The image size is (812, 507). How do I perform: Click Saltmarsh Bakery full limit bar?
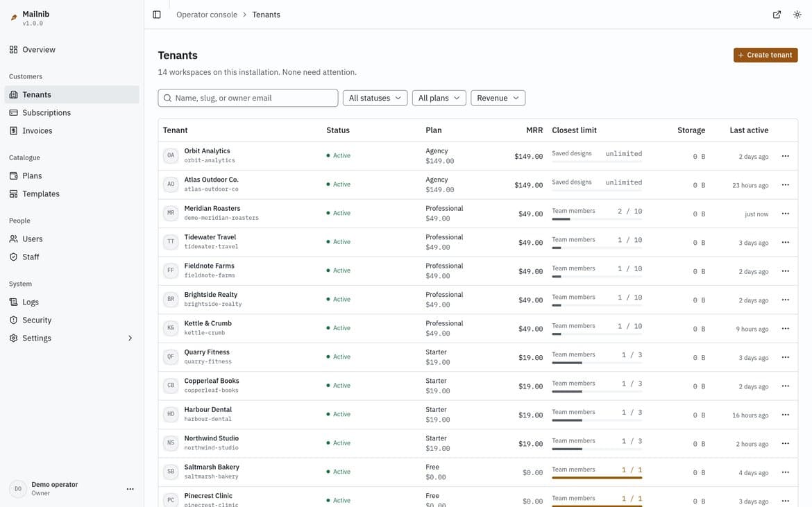click(597, 478)
